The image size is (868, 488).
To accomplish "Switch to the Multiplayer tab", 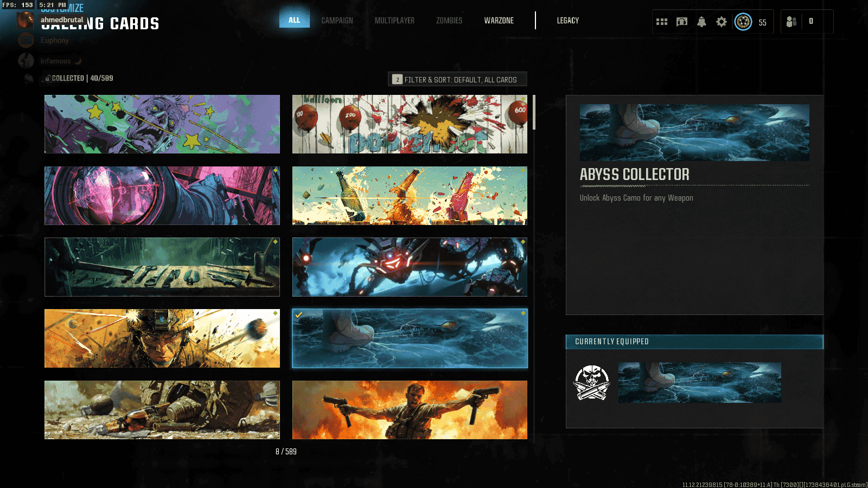I will (x=394, y=21).
